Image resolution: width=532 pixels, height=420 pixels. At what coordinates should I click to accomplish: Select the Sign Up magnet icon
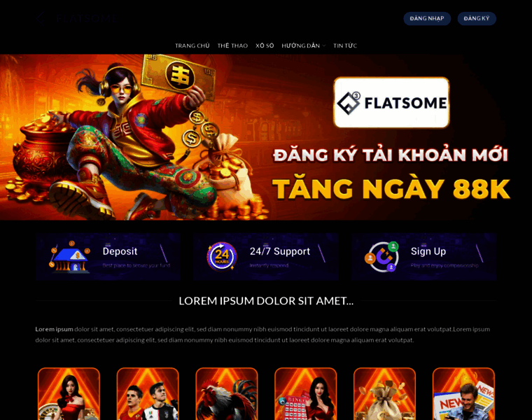click(381, 257)
